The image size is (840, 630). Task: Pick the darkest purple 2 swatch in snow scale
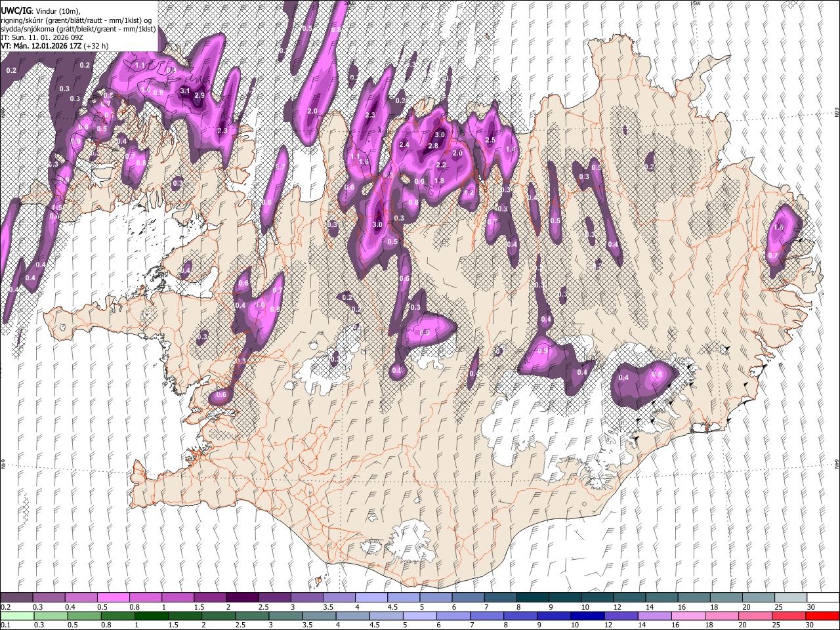[x=242, y=598]
